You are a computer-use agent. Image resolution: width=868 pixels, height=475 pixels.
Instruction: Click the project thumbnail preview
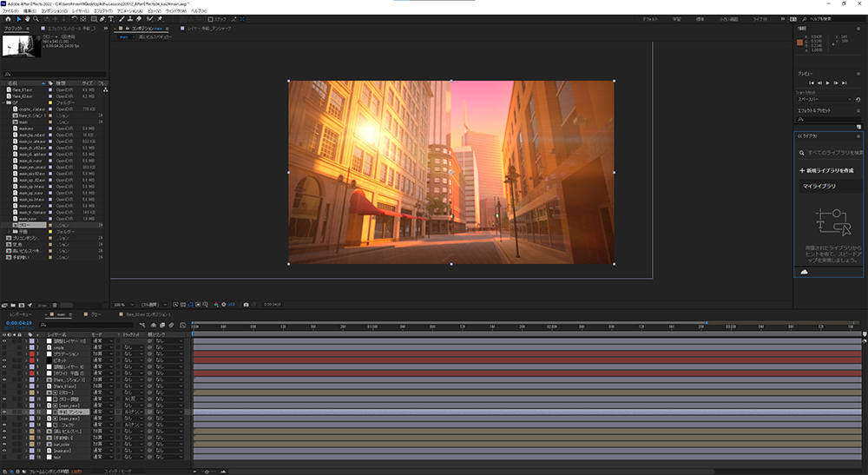coord(21,46)
